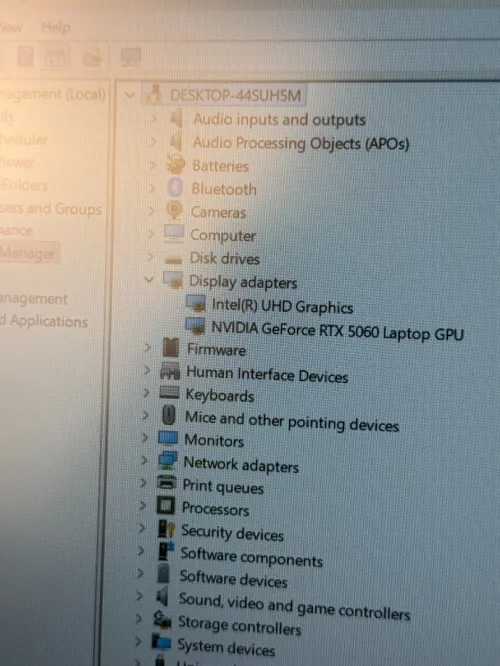Click the Audio Processing Objects icon
Image resolution: width=500 pixels, height=666 pixels.
point(176,141)
